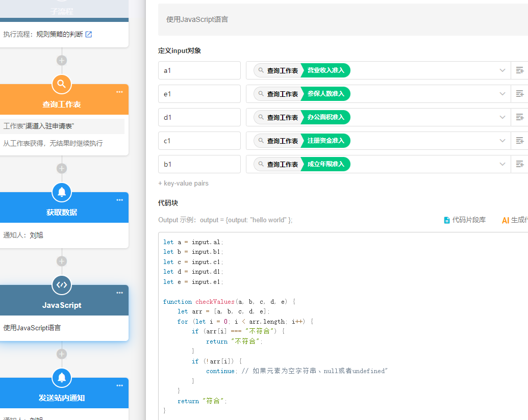Expand the 参保人数准入 value dropdown
This screenshot has height=420, width=528.
pos(502,94)
